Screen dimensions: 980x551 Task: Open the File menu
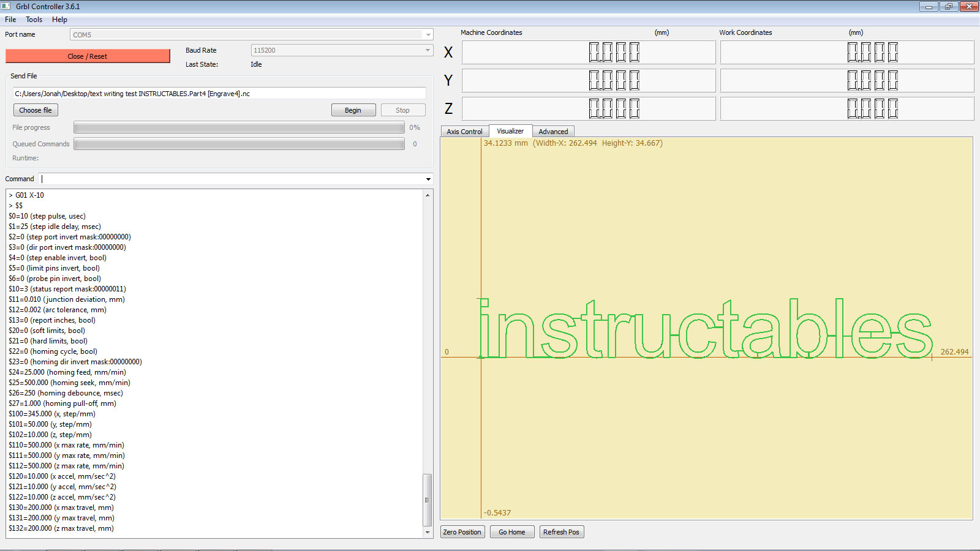(10, 20)
